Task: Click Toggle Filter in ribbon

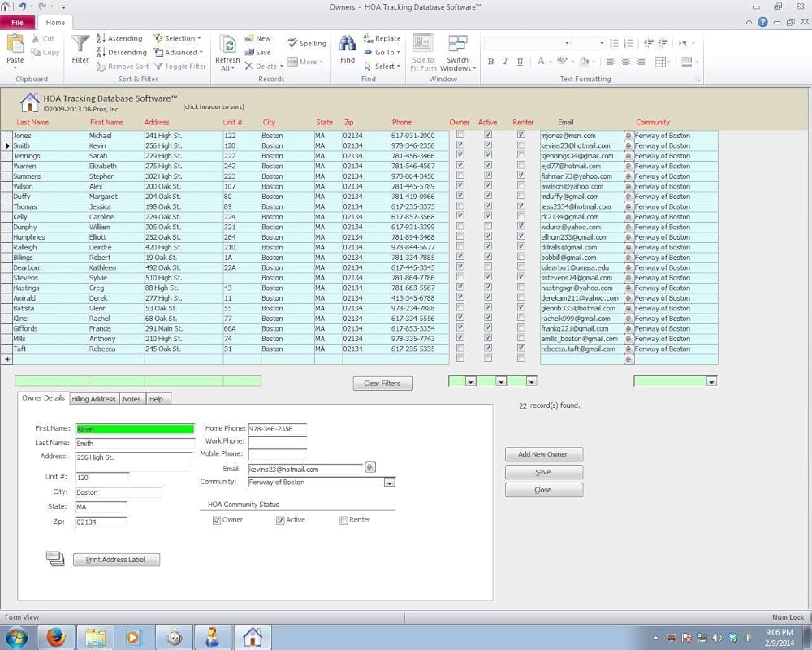Action: (179, 67)
